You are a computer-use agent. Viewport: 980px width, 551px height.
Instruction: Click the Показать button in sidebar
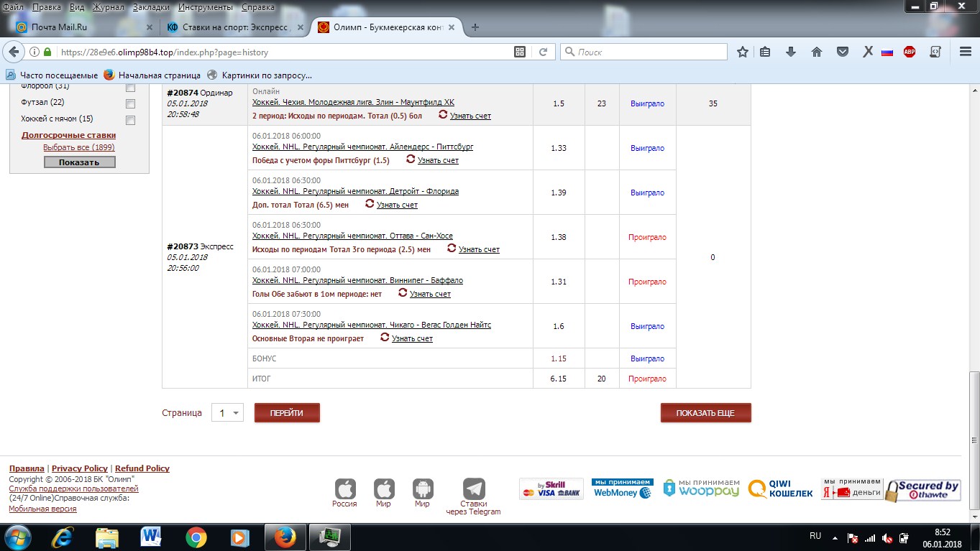point(79,162)
